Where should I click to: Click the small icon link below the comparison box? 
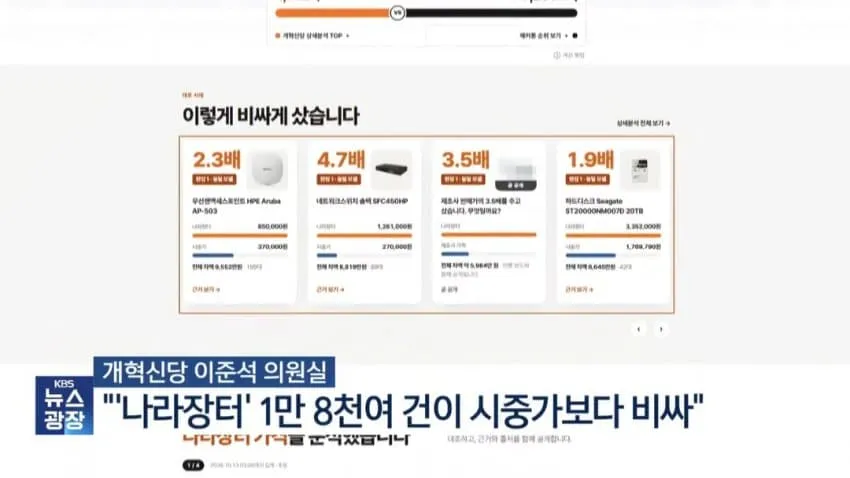coord(569,55)
